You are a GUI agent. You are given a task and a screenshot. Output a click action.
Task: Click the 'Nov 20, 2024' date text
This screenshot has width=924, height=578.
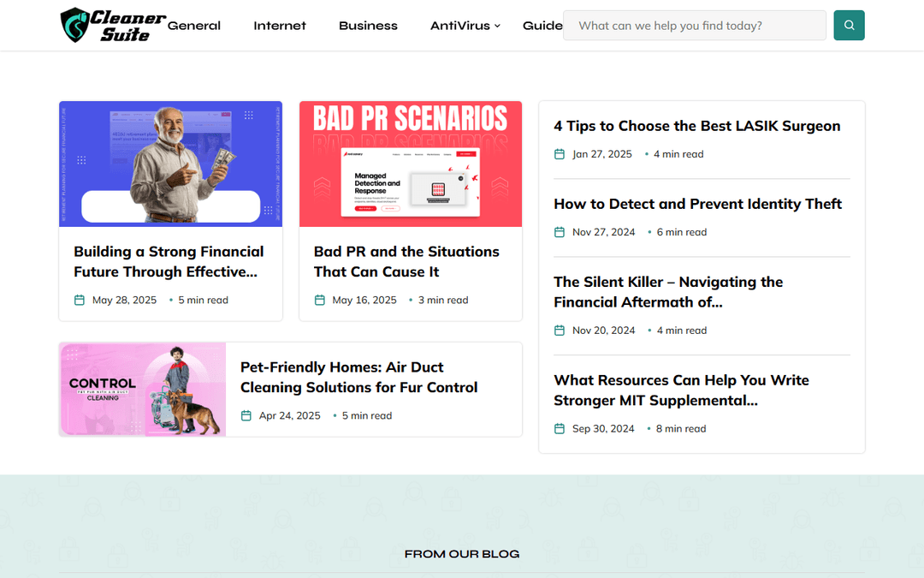click(604, 331)
